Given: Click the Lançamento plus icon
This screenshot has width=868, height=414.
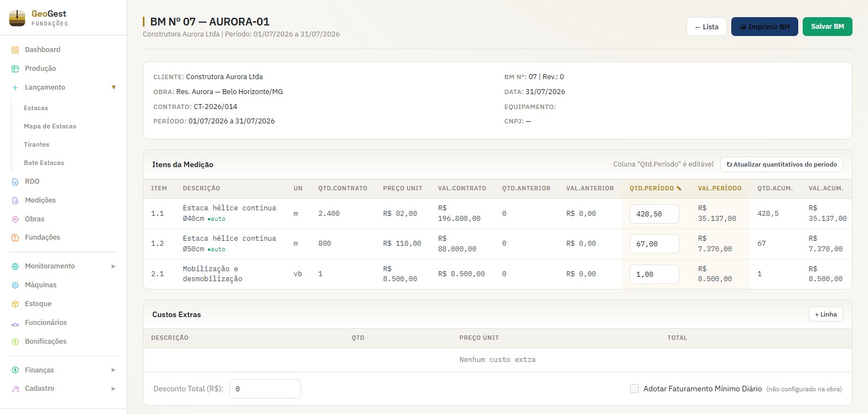Looking at the screenshot, I should tap(15, 87).
